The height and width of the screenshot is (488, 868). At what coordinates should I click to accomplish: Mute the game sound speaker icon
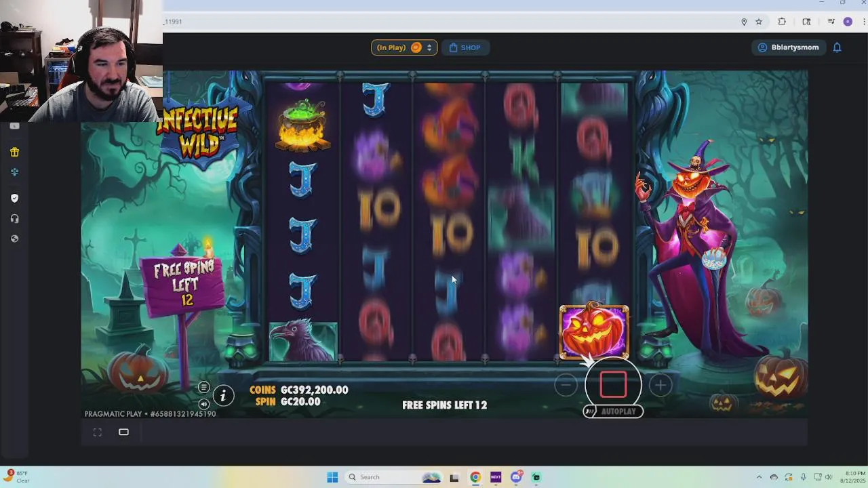(x=203, y=404)
